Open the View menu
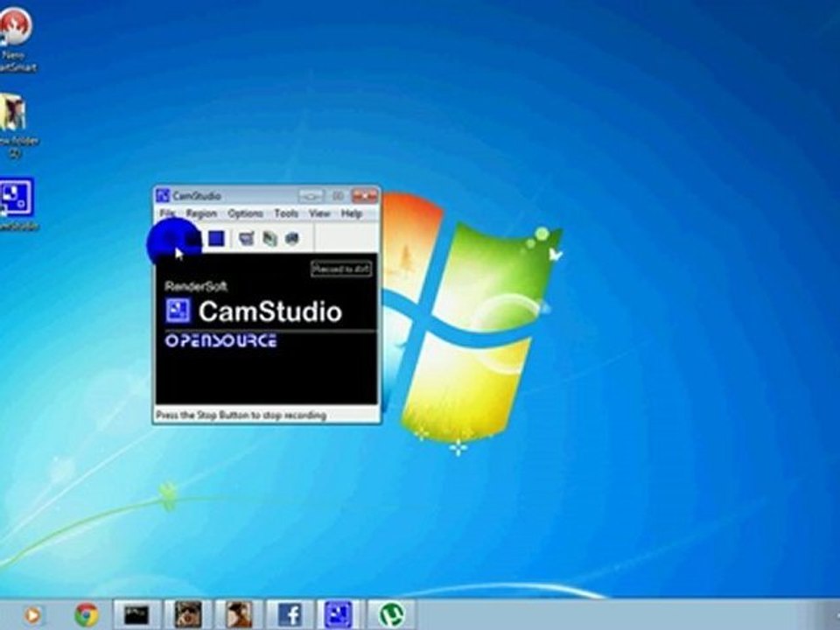The width and height of the screenshot is (840, 630). coord(319,213)
